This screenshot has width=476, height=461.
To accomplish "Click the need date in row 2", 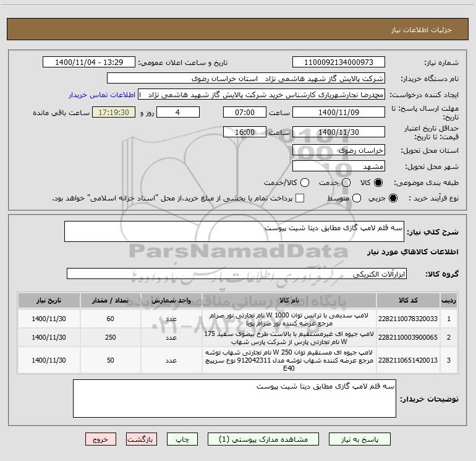I will (49, 337).
